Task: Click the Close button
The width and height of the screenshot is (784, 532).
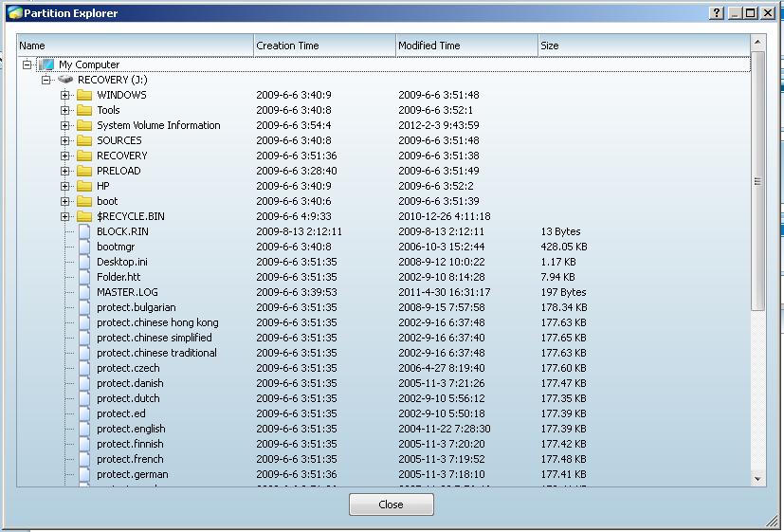Action: tap(391, 504)
